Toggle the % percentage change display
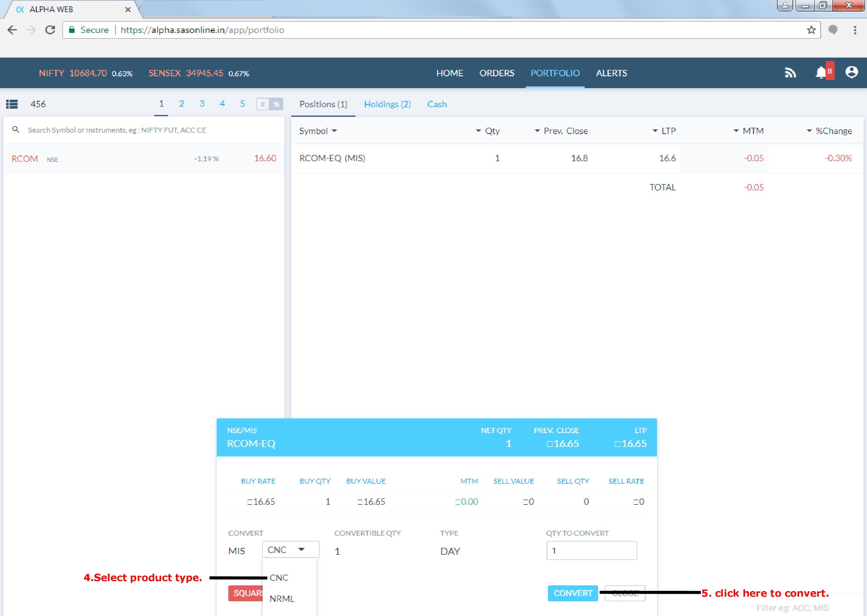The height and width of the screenshot is (616, 867). [276, 104]
